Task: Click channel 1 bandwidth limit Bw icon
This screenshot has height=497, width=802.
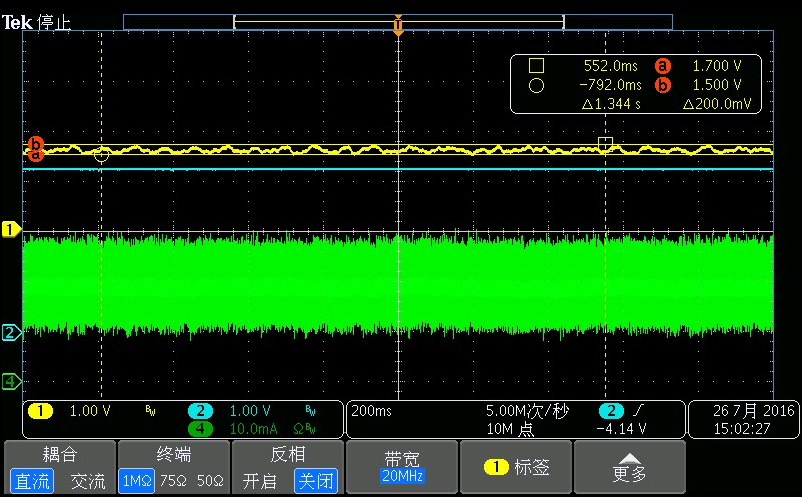Action: (x=150, y=411)
